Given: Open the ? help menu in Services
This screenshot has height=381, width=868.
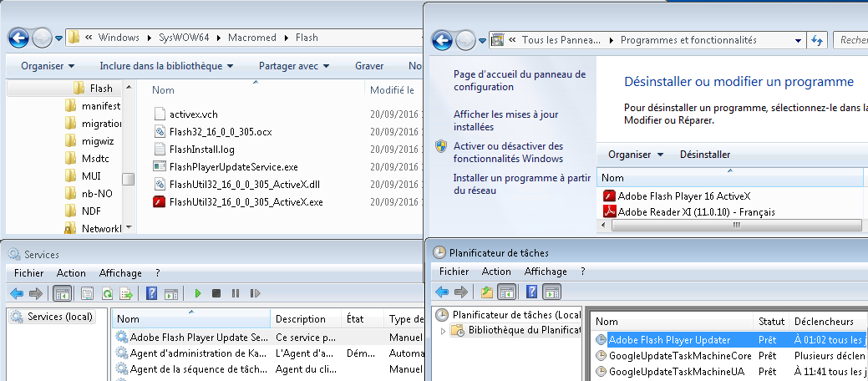Looking at the screenshot, I should [157, 273].
